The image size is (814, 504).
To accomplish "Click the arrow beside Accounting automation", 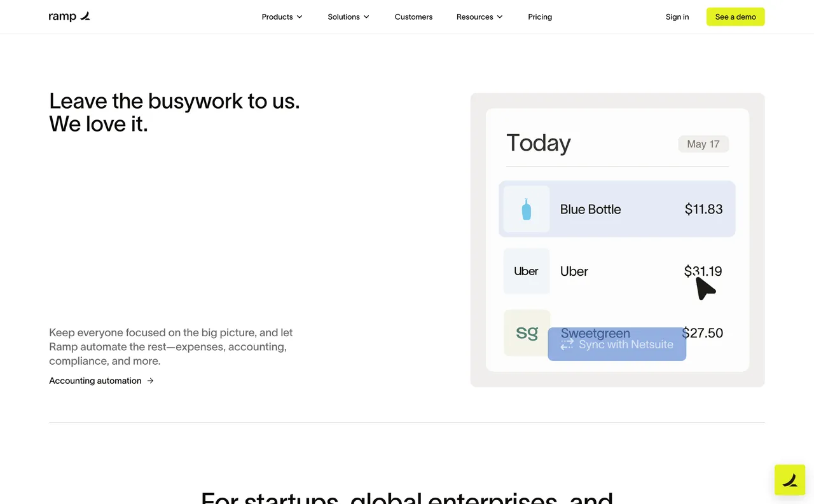I will pos(150,381).
